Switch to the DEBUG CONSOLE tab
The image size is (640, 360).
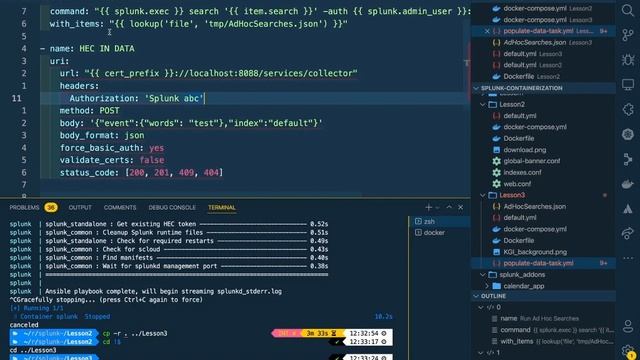(x=172, y=207)
